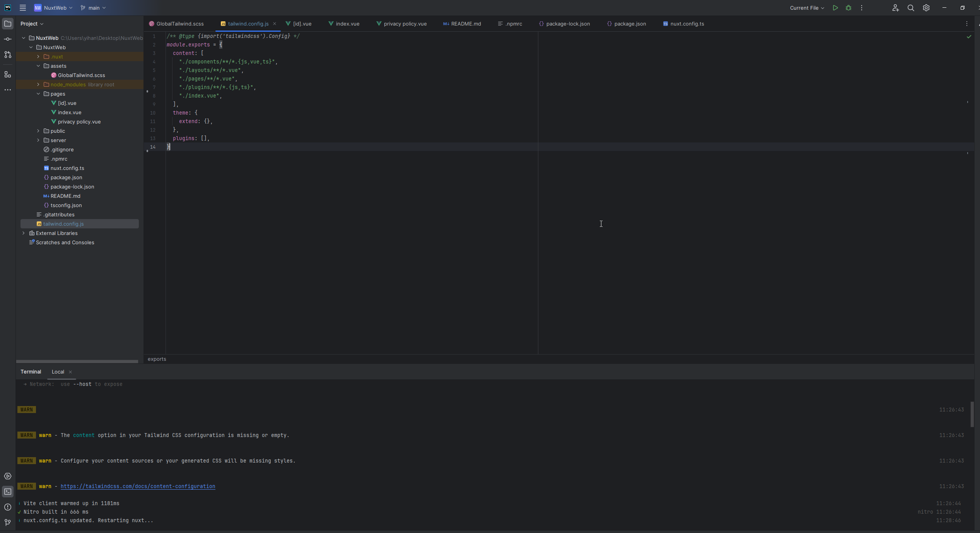Select the Run button to start Current File

pos(835,8)
